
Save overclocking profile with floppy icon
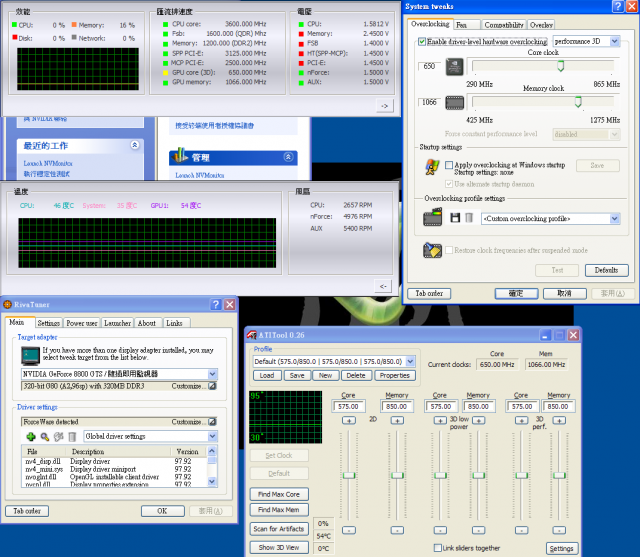tap(455, 218)
